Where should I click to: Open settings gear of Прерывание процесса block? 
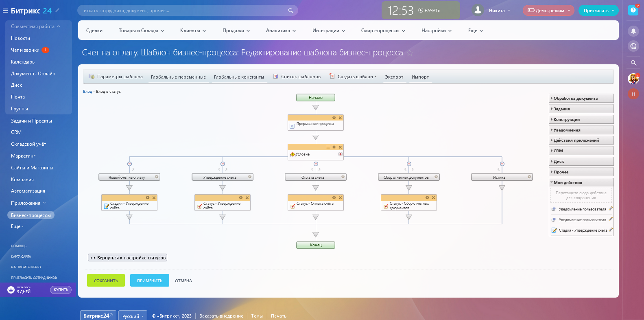click(x=334, y=118)
